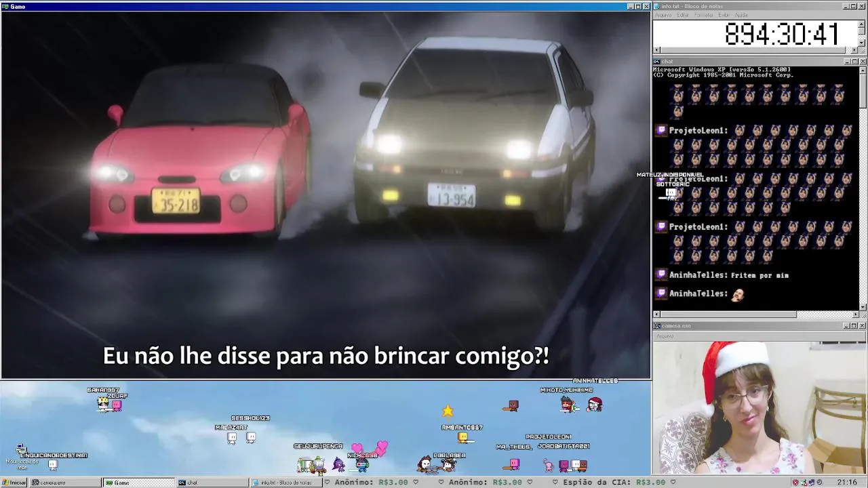This screenshot has width=868, height=488.
Task: Click the 13-954 license plate on white car
Action: (x=452, y=195)
